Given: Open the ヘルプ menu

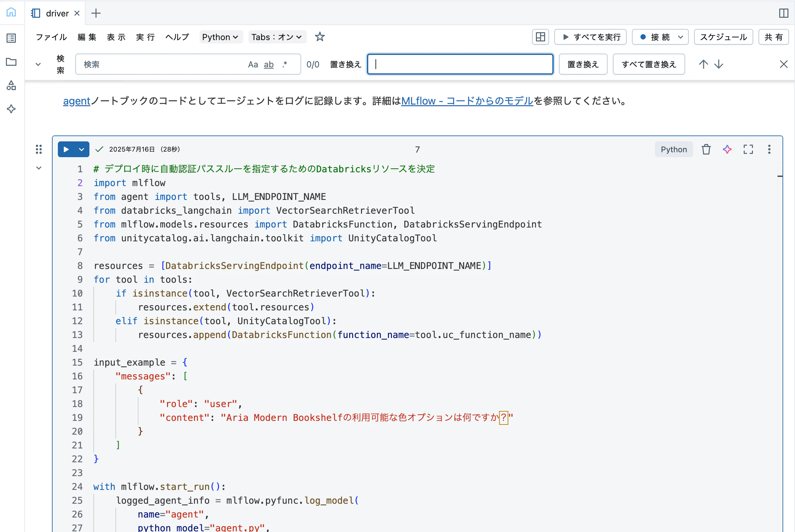Looking at the screenshot, I should 177,37.
